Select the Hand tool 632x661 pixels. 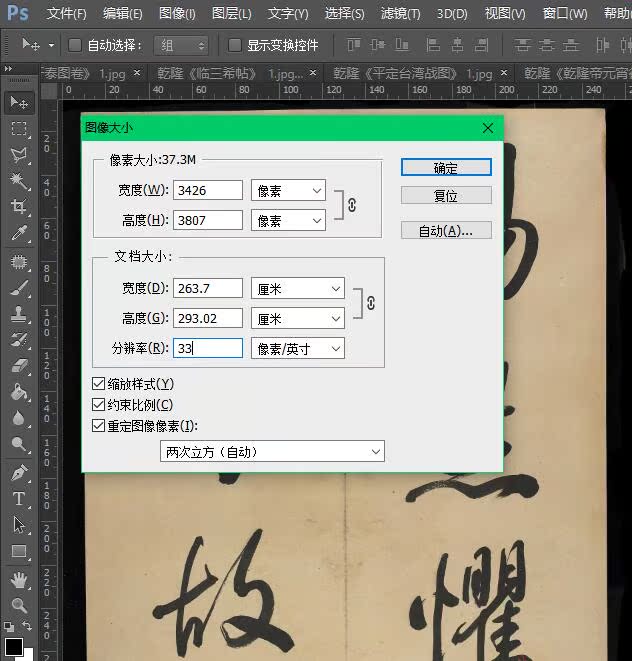(19, 580)
